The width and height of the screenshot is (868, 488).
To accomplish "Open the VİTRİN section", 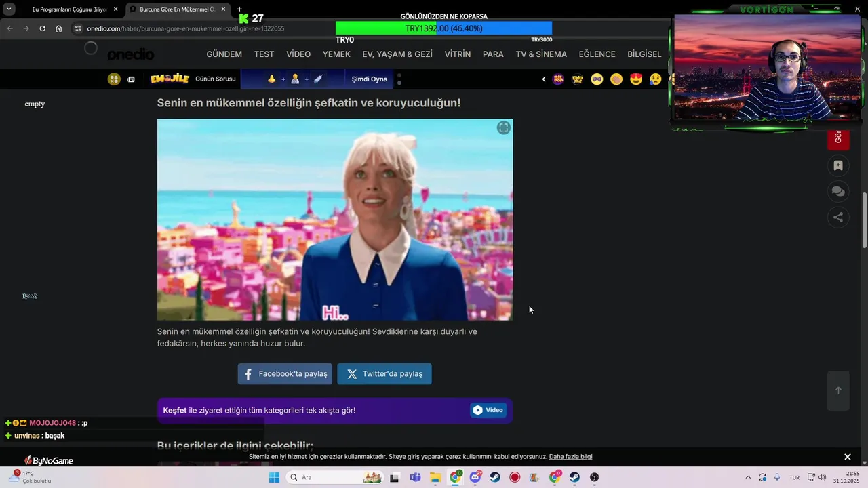I will (x=458, y=54).
